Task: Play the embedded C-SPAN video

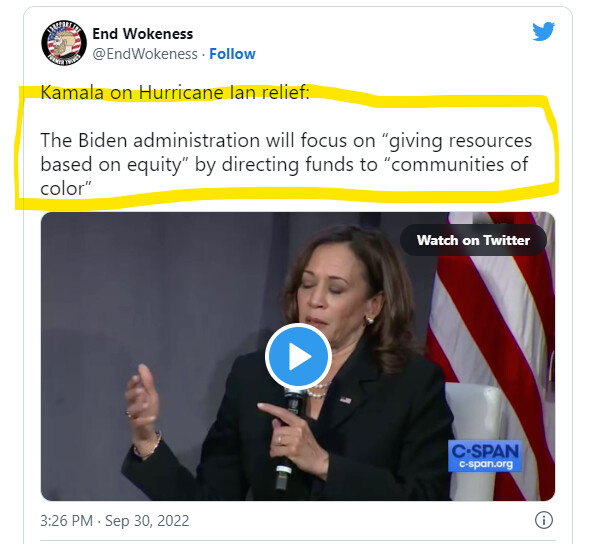Action: click(x=298, y=356)
